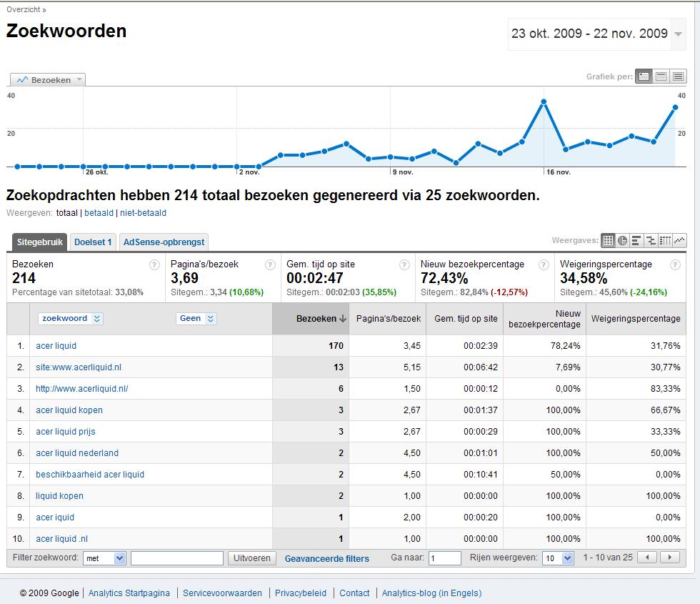Open the 'acer iquid' keyword
Image resolution: width=700 pixels, height=604 pixels.
pos(55,518)
